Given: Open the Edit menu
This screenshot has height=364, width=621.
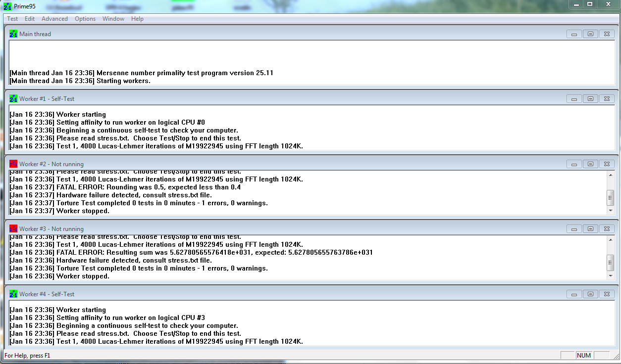Looking at the screenshot, I should pyautogui.click(x=30, y=19).
